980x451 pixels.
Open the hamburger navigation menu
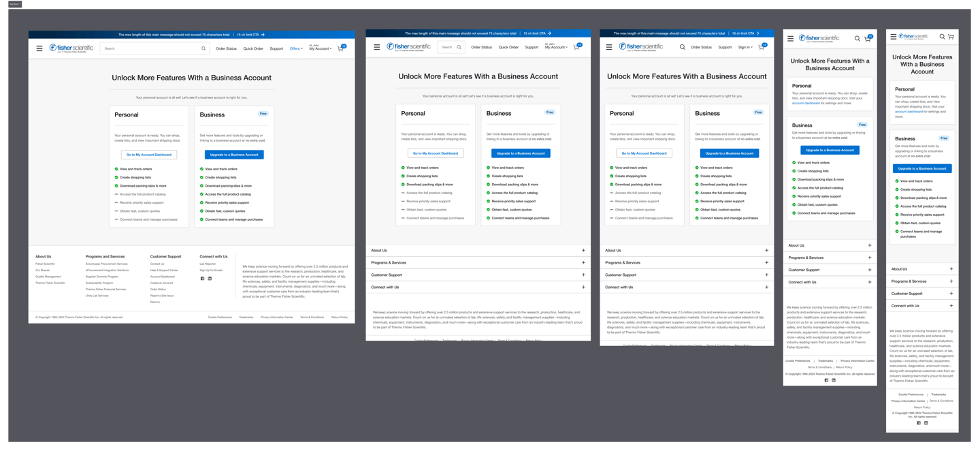(39, 48)
